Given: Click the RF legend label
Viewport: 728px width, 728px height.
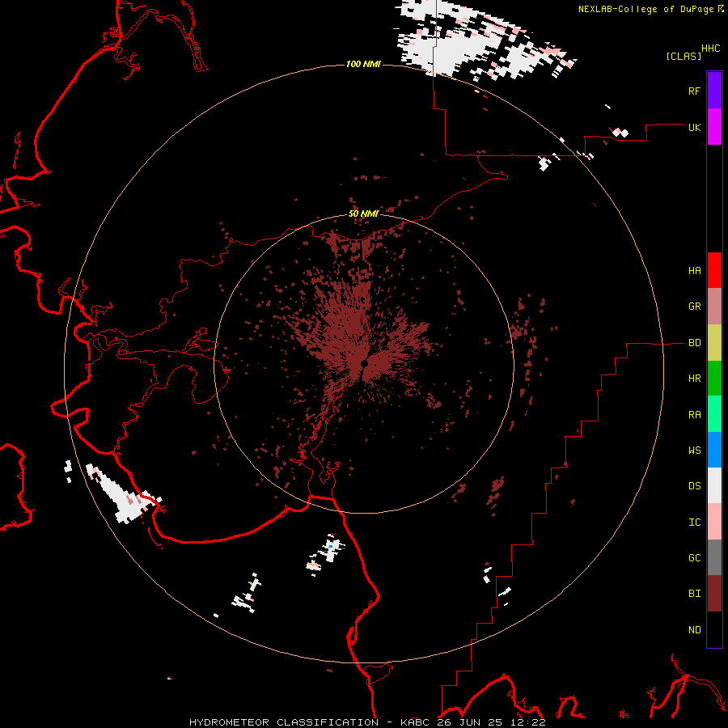Looking at the screenshot, I should [x=694, y=91].
